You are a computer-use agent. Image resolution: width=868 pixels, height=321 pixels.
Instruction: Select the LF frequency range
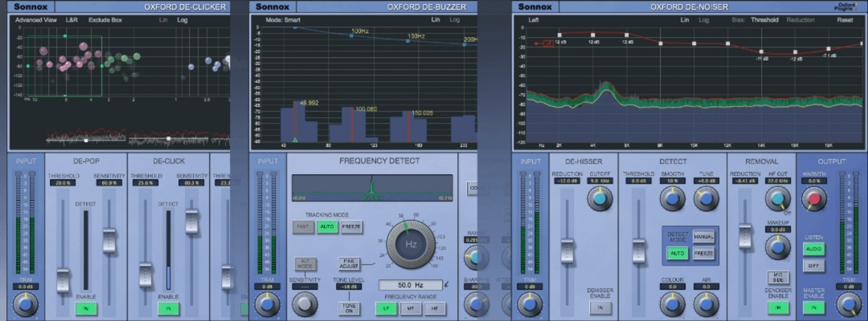[387, 308]
